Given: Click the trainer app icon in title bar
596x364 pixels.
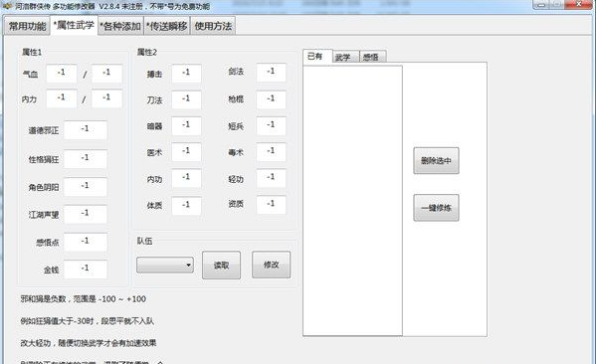Looking at the screenshot, I should click(x=7, y=5).
